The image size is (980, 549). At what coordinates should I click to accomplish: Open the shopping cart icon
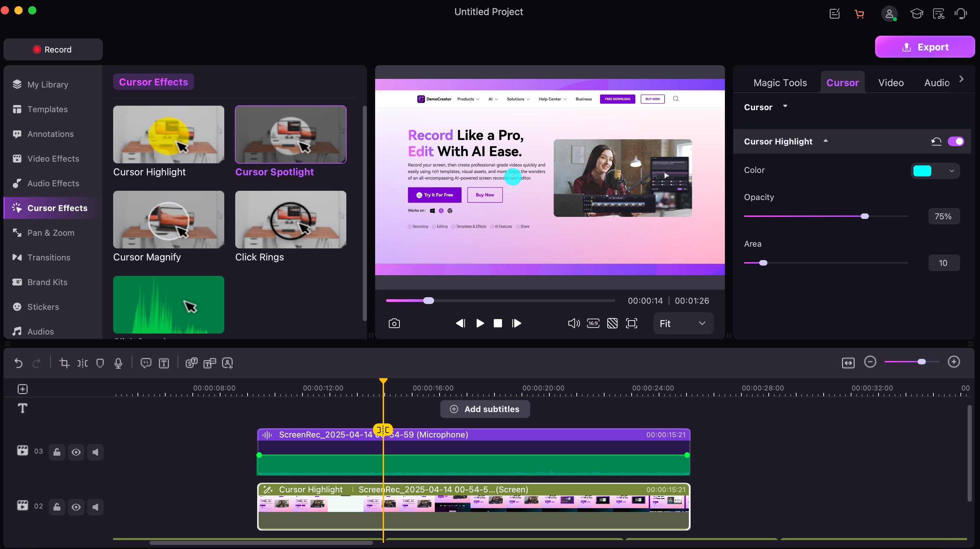click(859, 14)
